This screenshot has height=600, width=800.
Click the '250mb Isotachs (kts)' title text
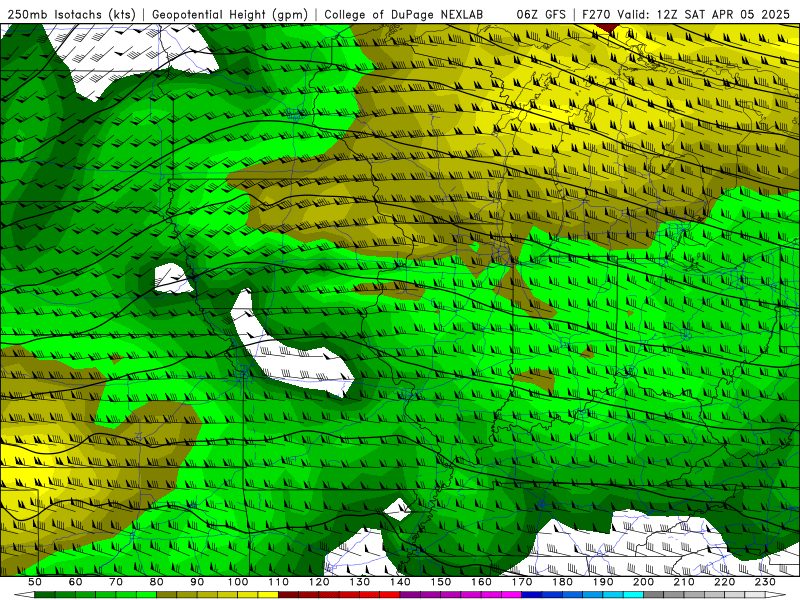[71, 14]
